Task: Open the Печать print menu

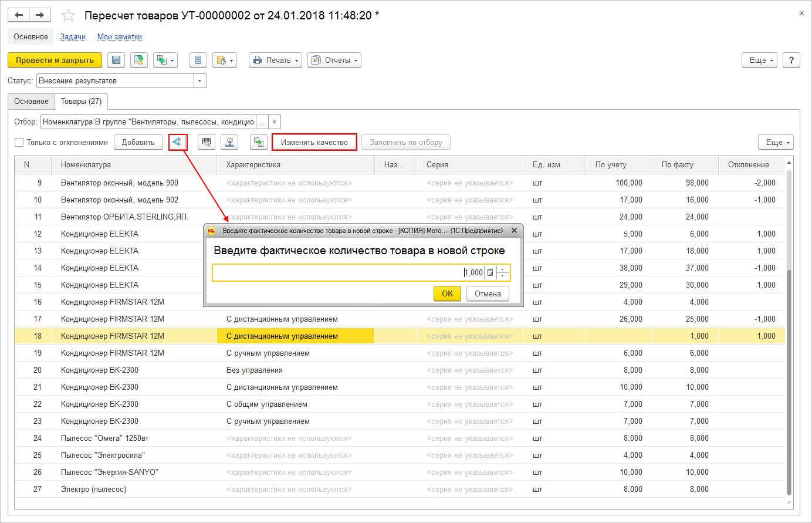Action: pos(275,60)
